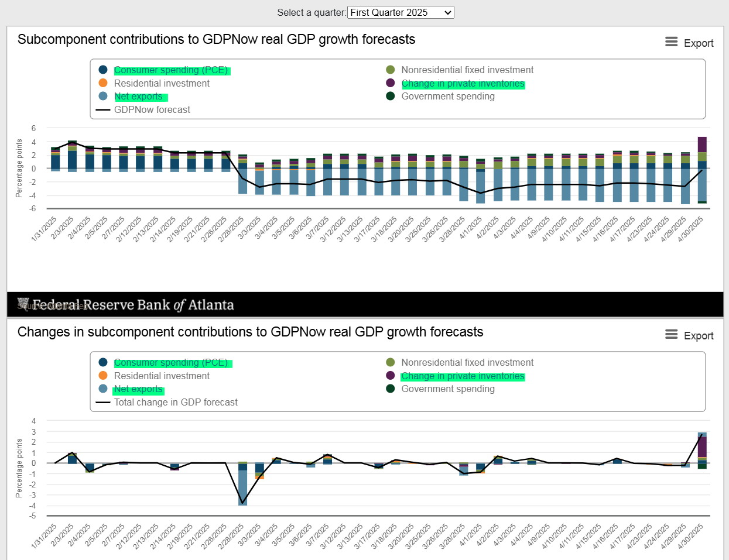Click the 2/28/2025 negative bar in bottom chart
The width and height of the screenshot is (729, 560).
242,487
